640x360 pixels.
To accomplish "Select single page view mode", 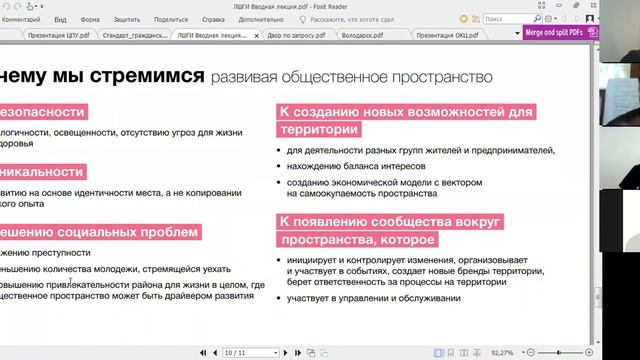I will 438,353.
